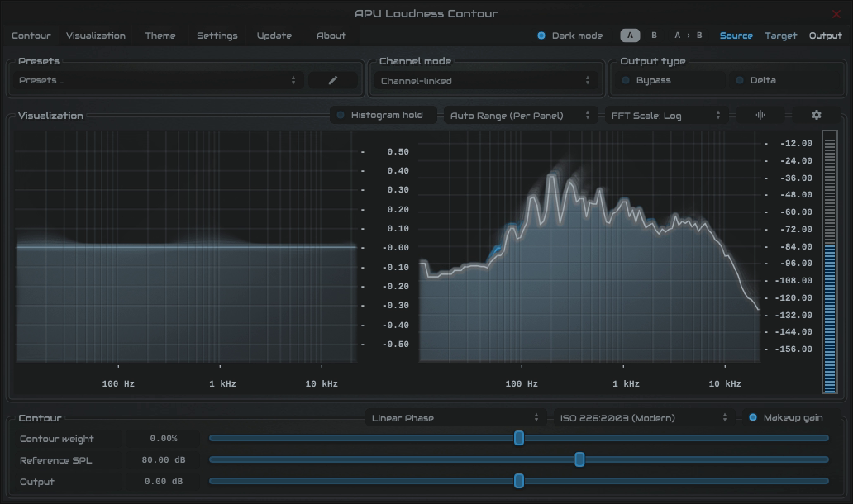853x504 pixels.
Task: Click the output level meter bar
Action: [x=830, y=262]
